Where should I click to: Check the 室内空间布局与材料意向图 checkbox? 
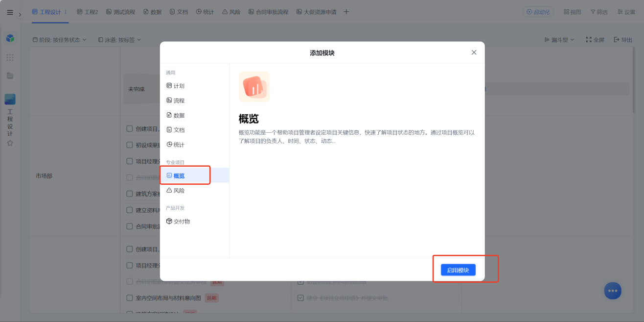click(130, 297)
